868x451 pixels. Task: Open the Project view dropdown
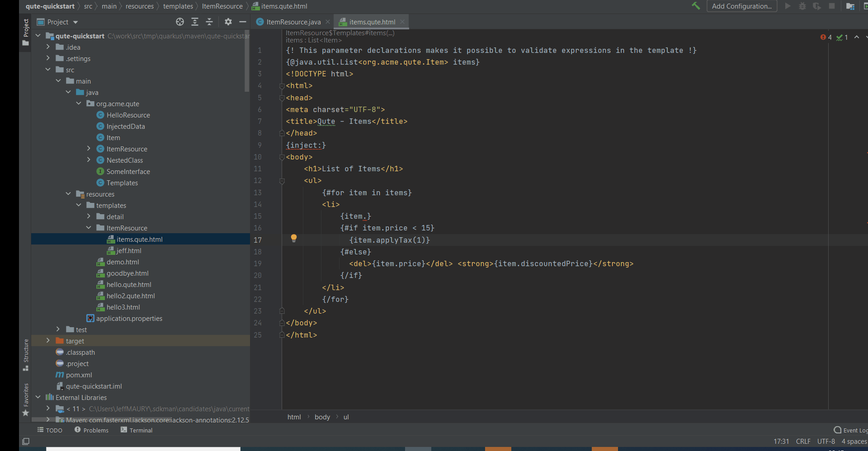(75, 22)
